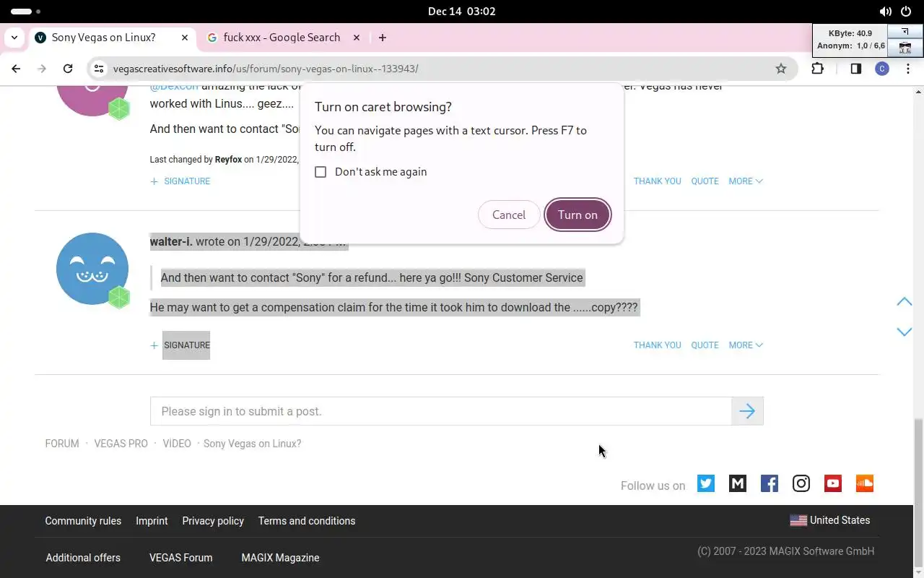This screenshot has width=924, height=578.
Task: Go forward in browser history
Action: [42, 69]
